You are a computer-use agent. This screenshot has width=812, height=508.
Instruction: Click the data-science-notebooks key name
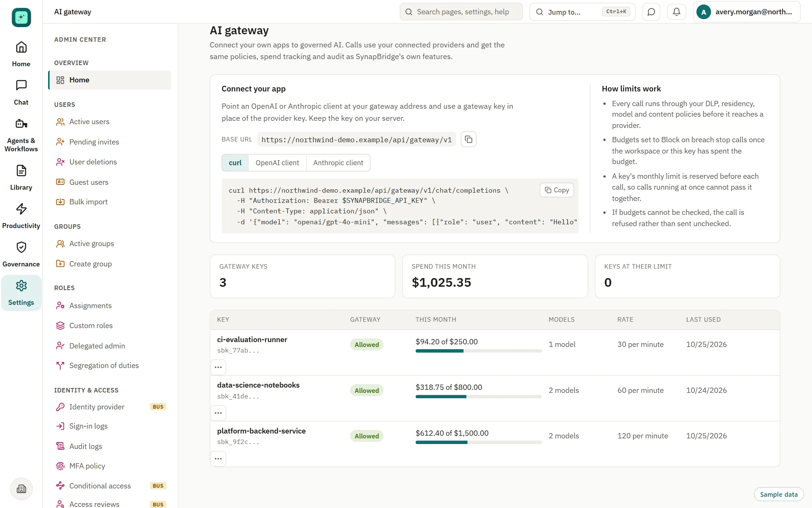(x=258, y=385)
